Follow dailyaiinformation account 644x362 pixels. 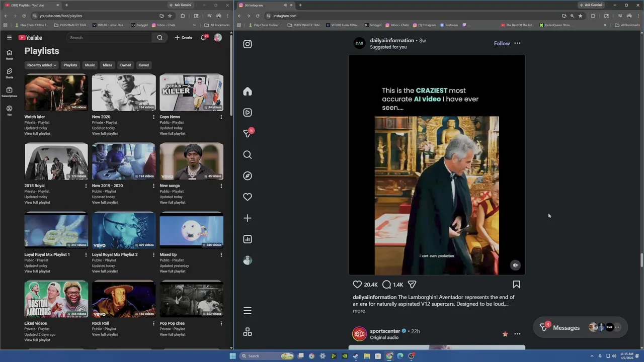[x=502, y=43]
